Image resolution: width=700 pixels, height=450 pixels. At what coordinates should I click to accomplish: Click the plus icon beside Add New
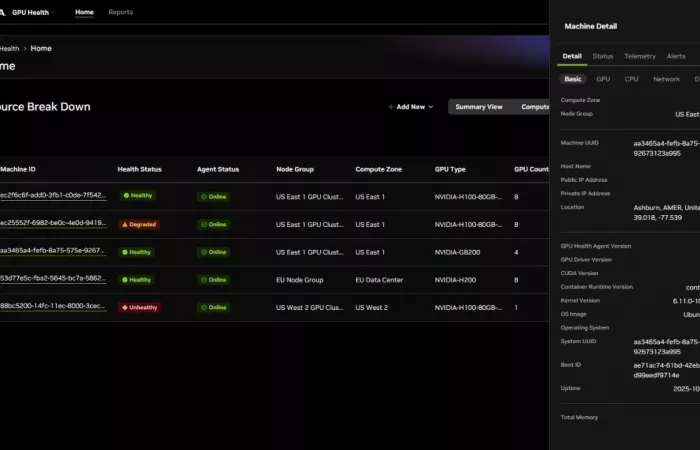click(x=391, y=107)
